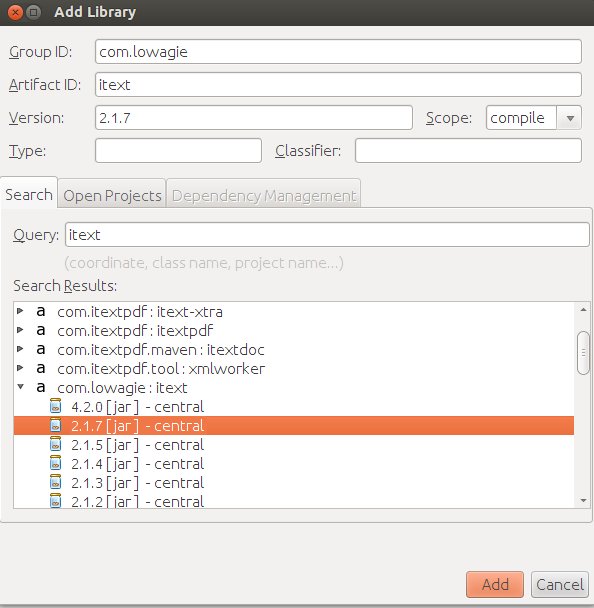Collapse the com.lowagie : itext node
The height and width of the screenshot is (608, 594).
[x=21, y=386]
